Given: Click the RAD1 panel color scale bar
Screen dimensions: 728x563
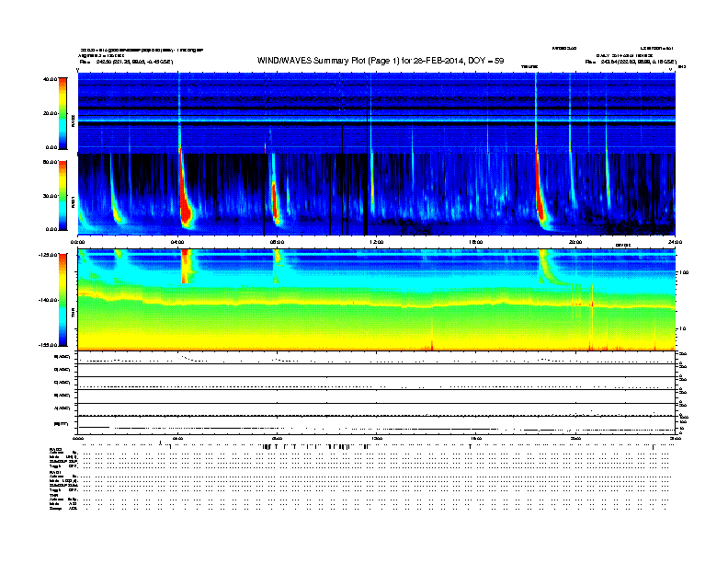Looking at the screenshot, I should tap(63, 196).
